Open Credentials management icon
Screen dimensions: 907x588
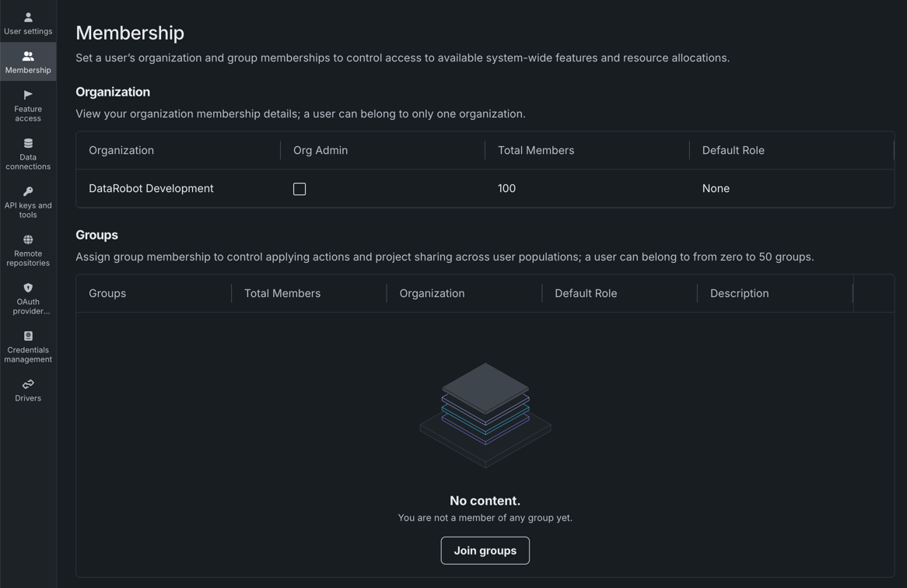pyautogui.click(x=28, y=336)
